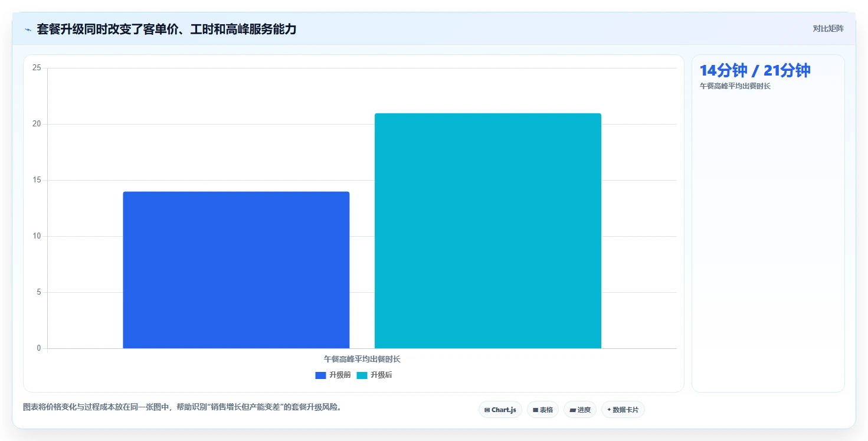The width and height of the screenshot is (868, 441).
Task: Click the cyan 升级后 bar
Action: (488, 231)
